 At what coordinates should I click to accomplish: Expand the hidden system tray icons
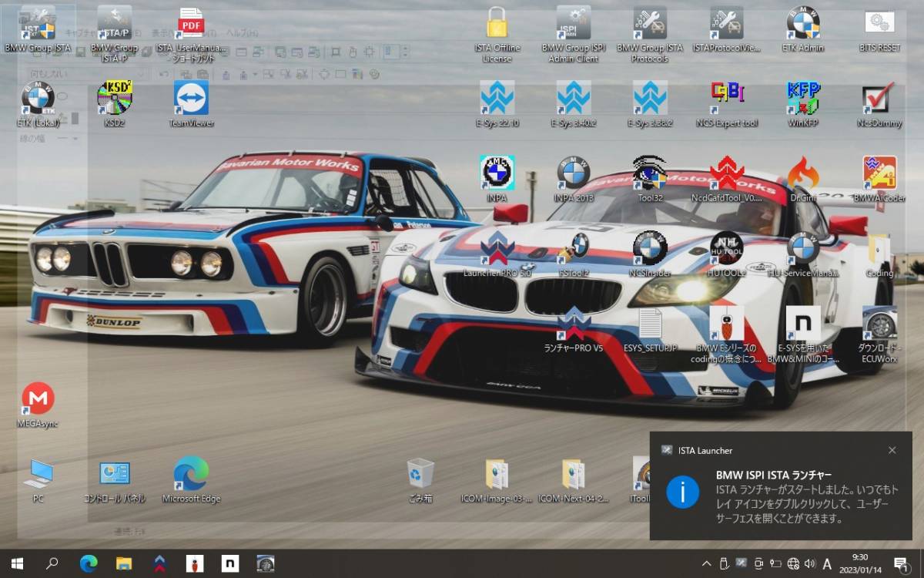(706, 564)
